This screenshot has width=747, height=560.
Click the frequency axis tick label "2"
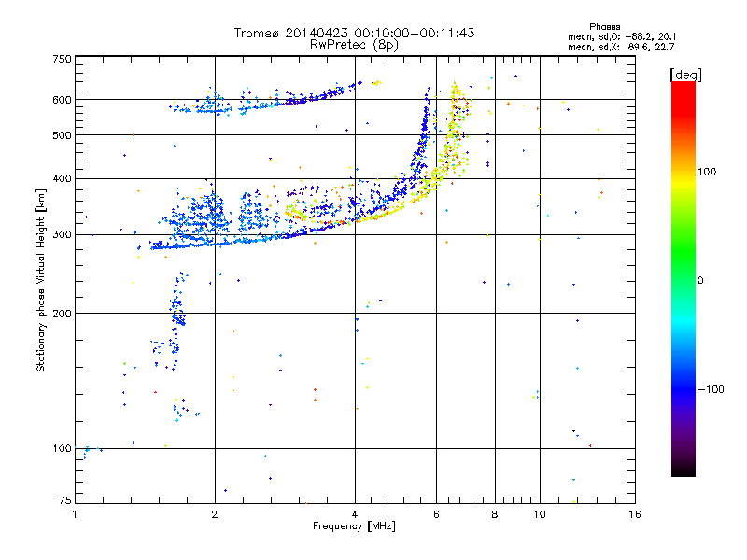tap(215, 514)
